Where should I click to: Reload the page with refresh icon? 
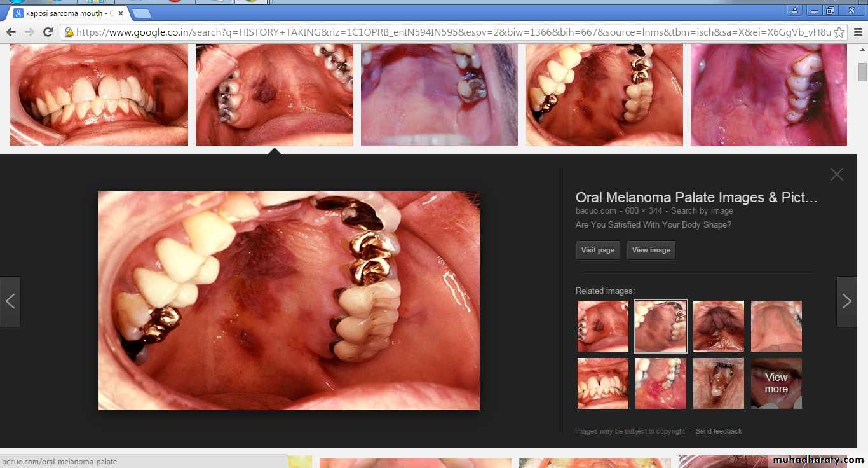[x=48, y=32]
